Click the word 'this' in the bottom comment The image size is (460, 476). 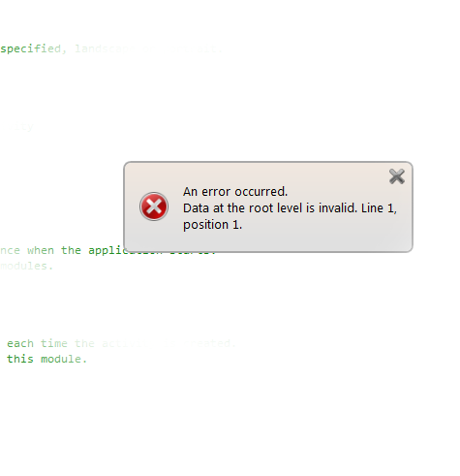pos(20,359)
